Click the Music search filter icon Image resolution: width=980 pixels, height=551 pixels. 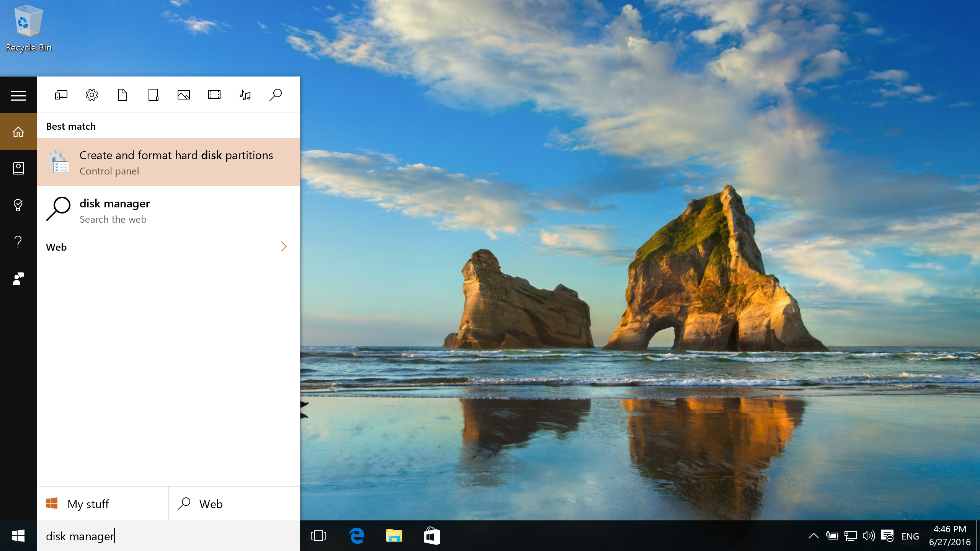(x=244, y=95)
